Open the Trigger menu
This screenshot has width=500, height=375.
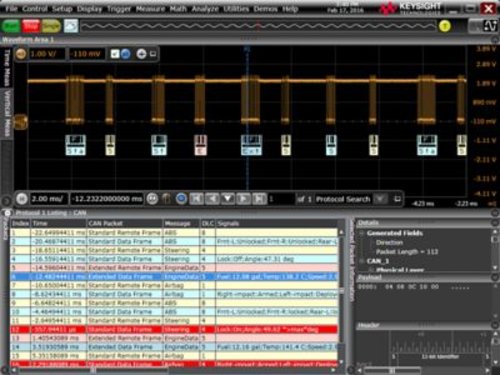(119, 9)
